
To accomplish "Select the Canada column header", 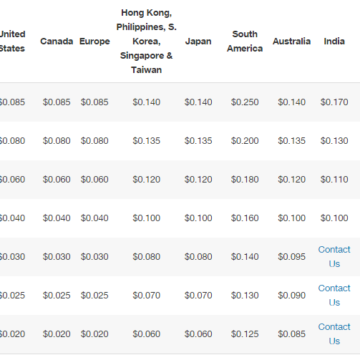I will 56,41.
